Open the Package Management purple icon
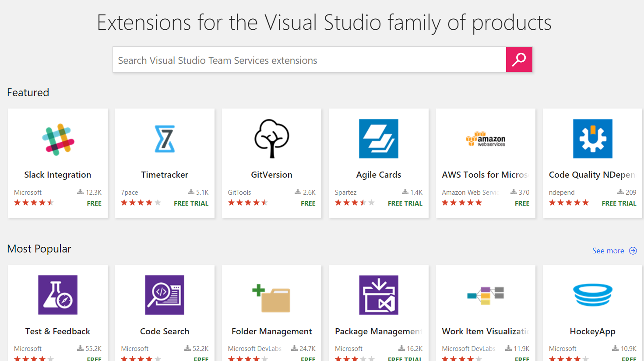 point(379,295)
